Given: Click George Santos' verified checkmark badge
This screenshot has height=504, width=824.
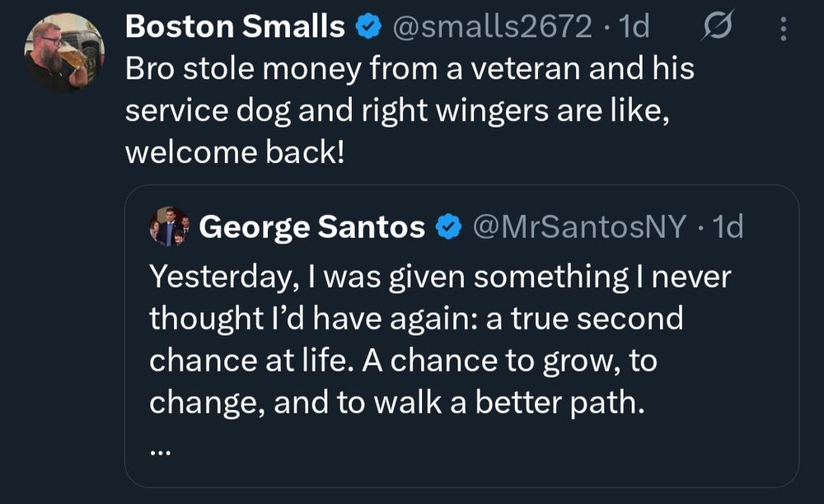Looking at the screenshot, I should [x=447, y=227].
